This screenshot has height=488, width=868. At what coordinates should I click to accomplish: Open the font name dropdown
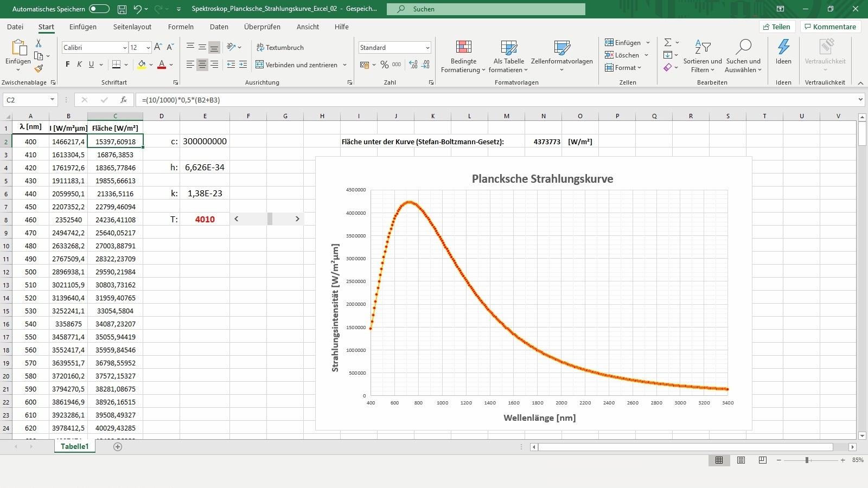coord(125,48)
